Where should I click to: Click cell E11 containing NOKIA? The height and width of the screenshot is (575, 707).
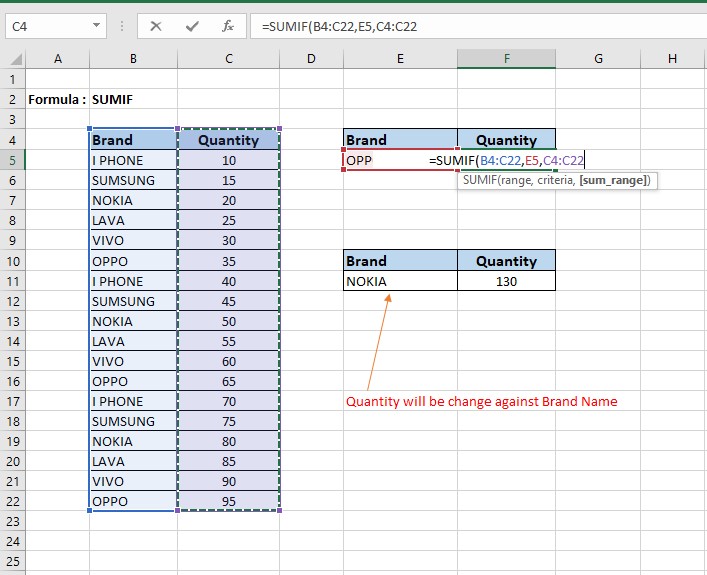click(400, 281)
